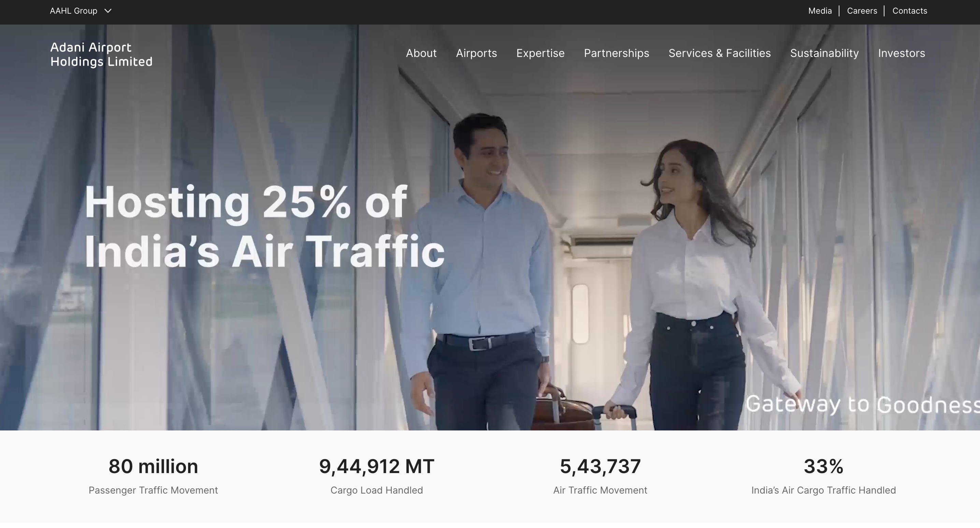Screen dimensions: 980x528
Task: Visit the Careers page
Action: tap(862, 11)
